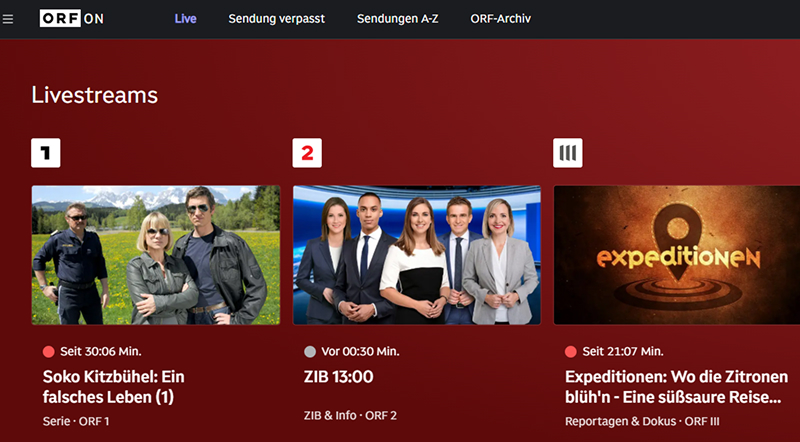Click the Livestreams heading
The image size is (800, 442).
click(x=95, y=95)
